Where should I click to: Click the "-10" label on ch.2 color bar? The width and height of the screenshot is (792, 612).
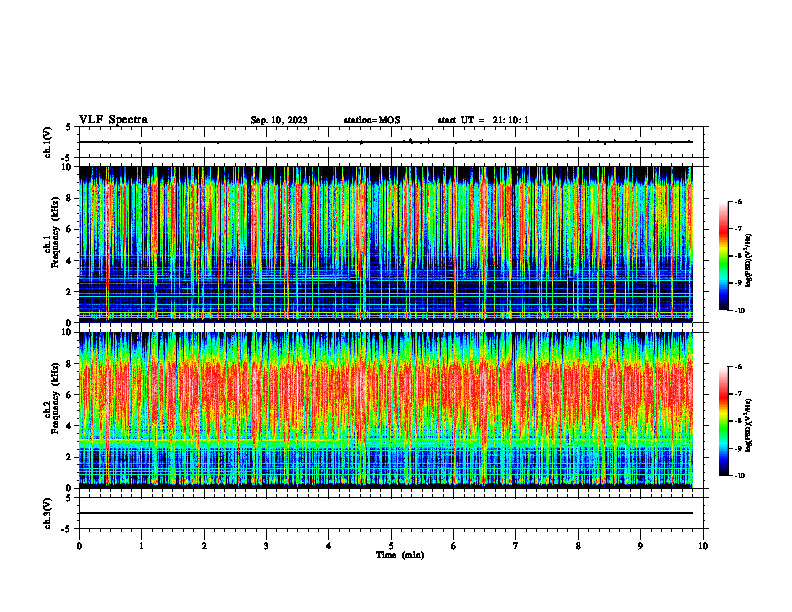[740, 476]
